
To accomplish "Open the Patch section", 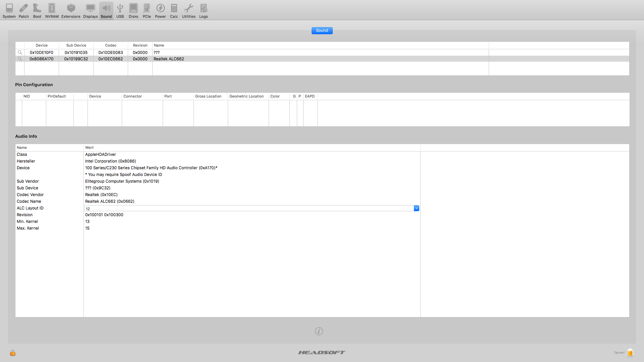I will [x=23, y=11].
